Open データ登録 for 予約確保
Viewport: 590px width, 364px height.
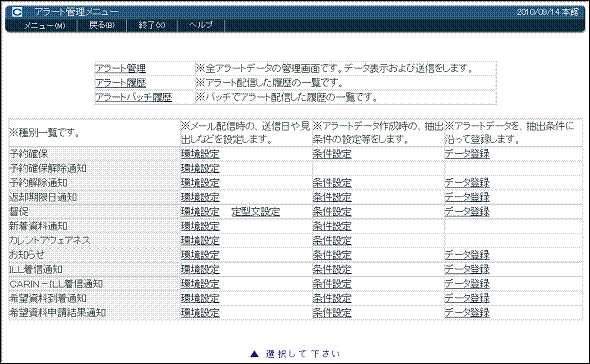pyautogui.click(x=467, y=154)
